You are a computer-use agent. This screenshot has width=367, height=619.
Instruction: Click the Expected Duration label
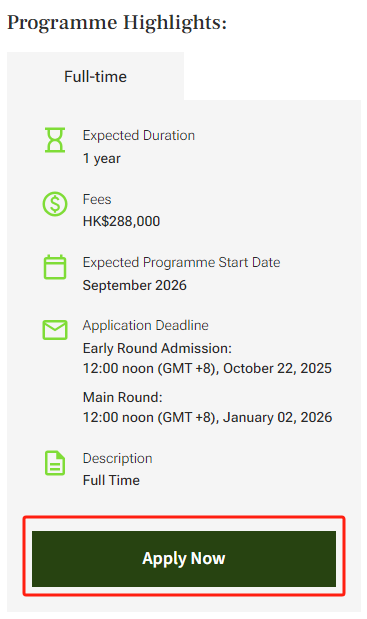tap(139, 135)
